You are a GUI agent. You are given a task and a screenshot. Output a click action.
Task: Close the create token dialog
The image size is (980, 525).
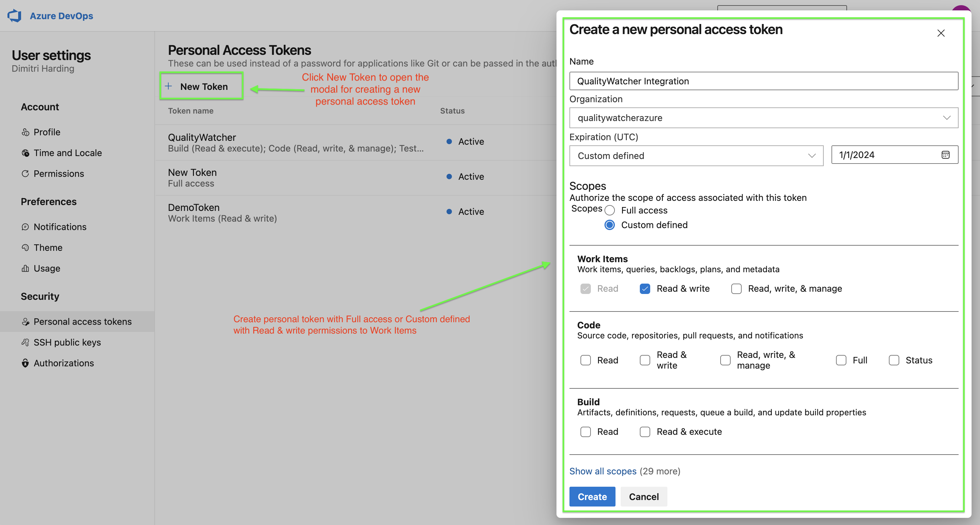point(941,33)
